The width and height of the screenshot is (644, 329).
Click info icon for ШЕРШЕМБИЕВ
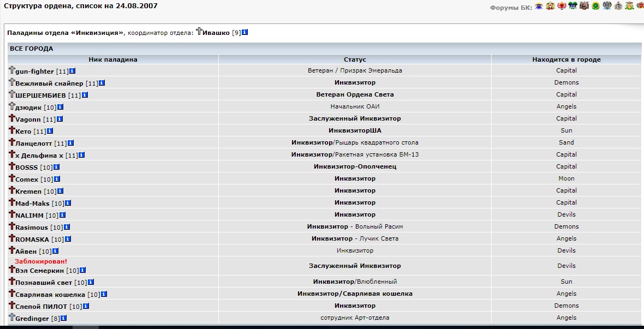85,95
